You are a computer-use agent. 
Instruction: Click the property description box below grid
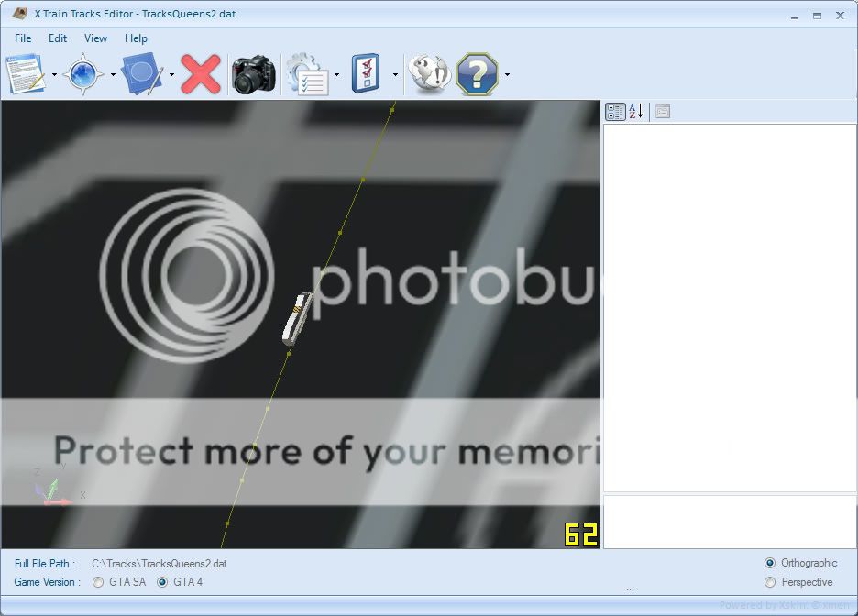tap(730, 522)
